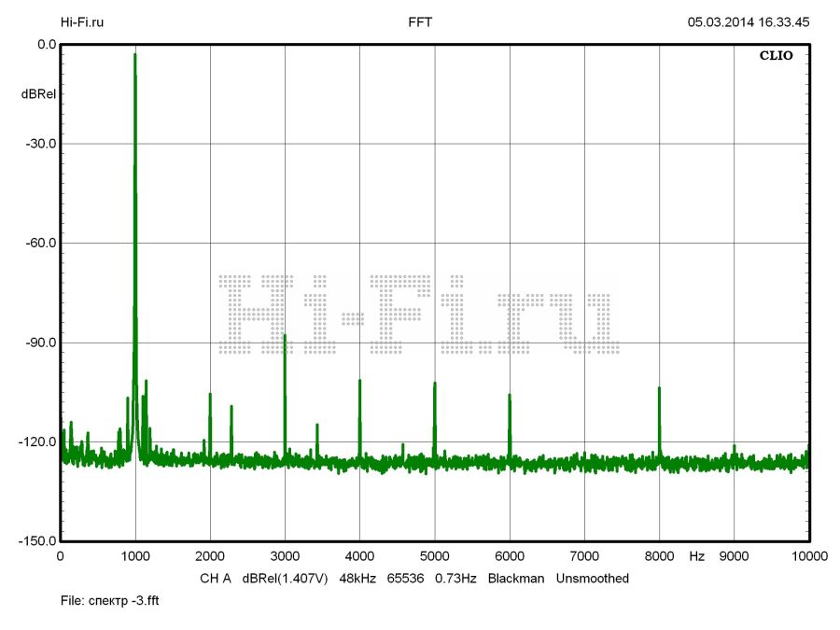Click the dBRel label on the vertical axis
The image size is (840, 630).
click(39, 94)
